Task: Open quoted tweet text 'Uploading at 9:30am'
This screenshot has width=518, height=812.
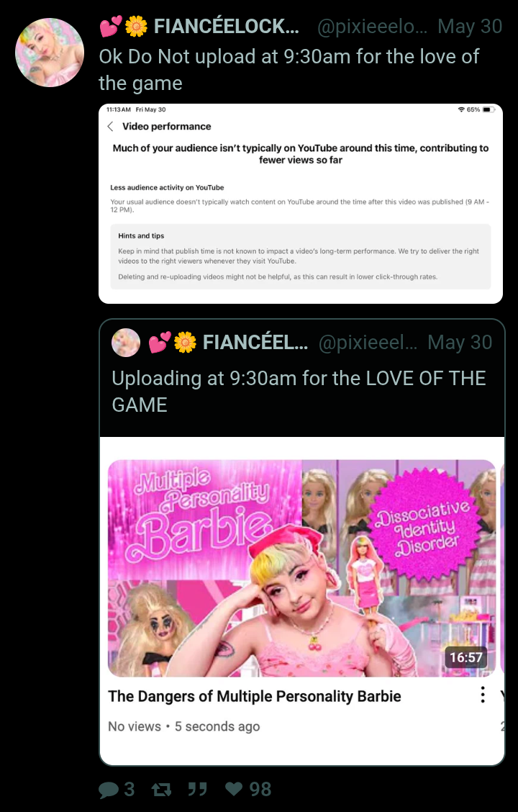Action: coord(299,392)
